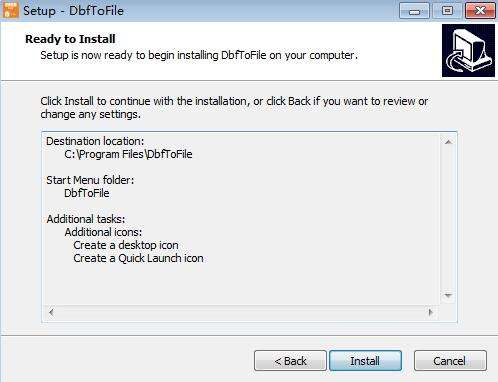Screen dimensions: 498x382
Task: Click the Create a desktop icon line
Action: [126, 245]
